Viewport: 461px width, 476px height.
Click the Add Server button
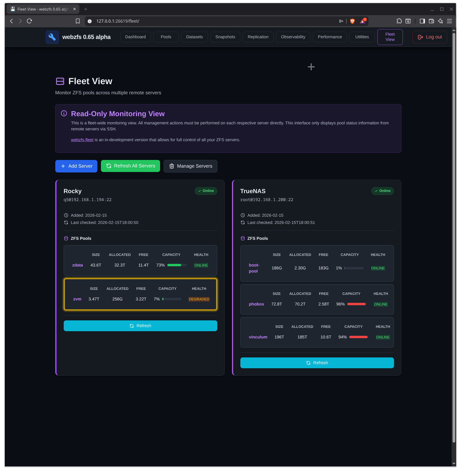76,166
